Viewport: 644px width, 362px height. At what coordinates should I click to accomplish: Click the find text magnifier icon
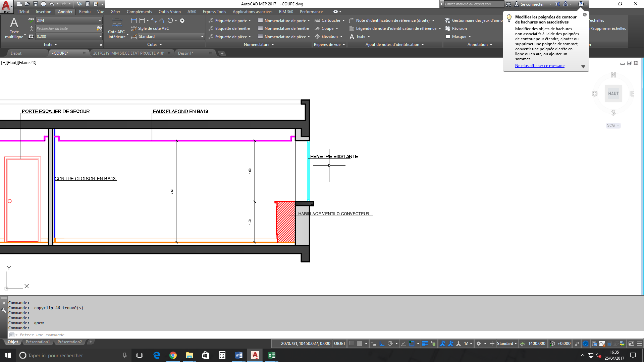(99, 28)
